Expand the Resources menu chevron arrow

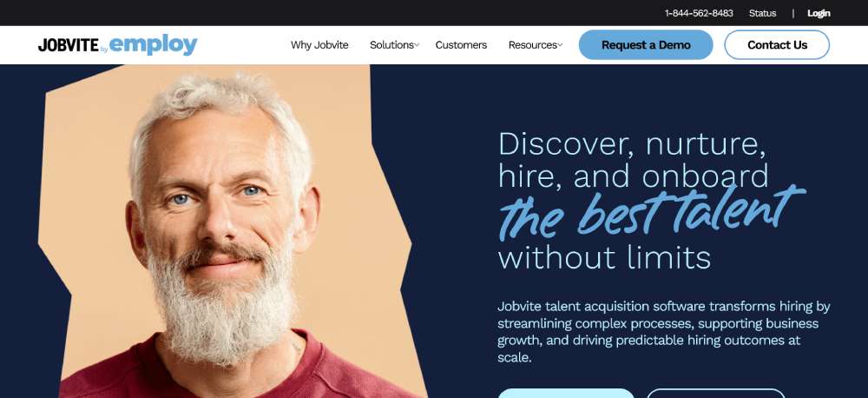[x=560, y=45]
